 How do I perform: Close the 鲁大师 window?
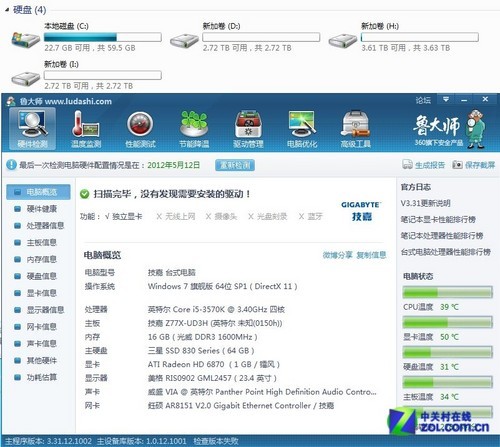485,99
